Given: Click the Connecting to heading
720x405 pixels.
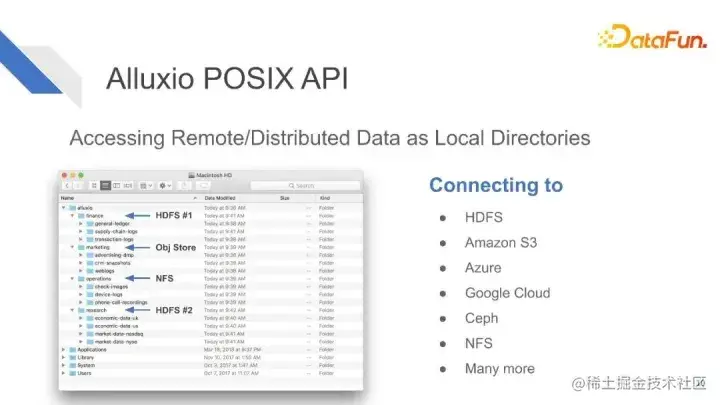Looking at the screenshot, I should [x=496, y=185].
